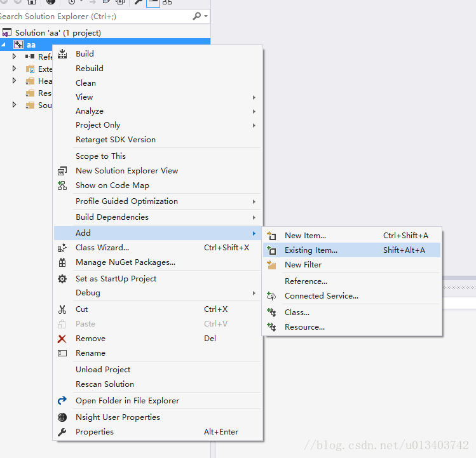Click the red Remove X icon

pos(62,339)
